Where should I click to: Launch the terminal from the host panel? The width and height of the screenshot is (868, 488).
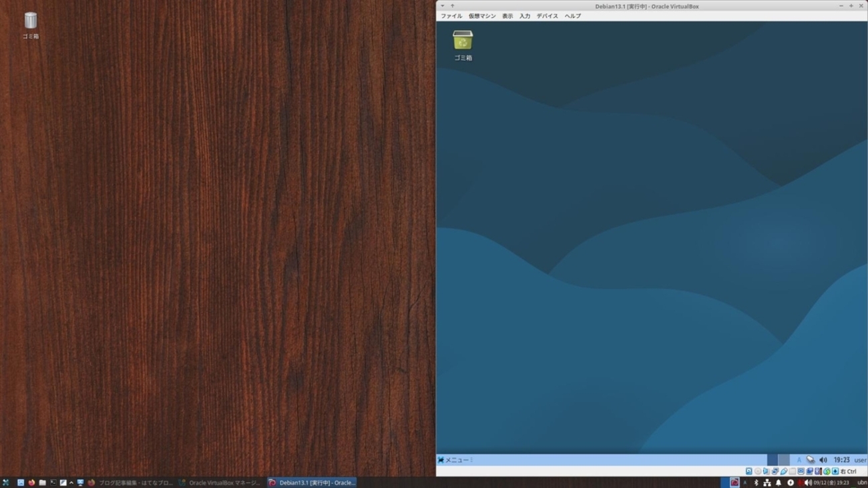coord(53,483)
